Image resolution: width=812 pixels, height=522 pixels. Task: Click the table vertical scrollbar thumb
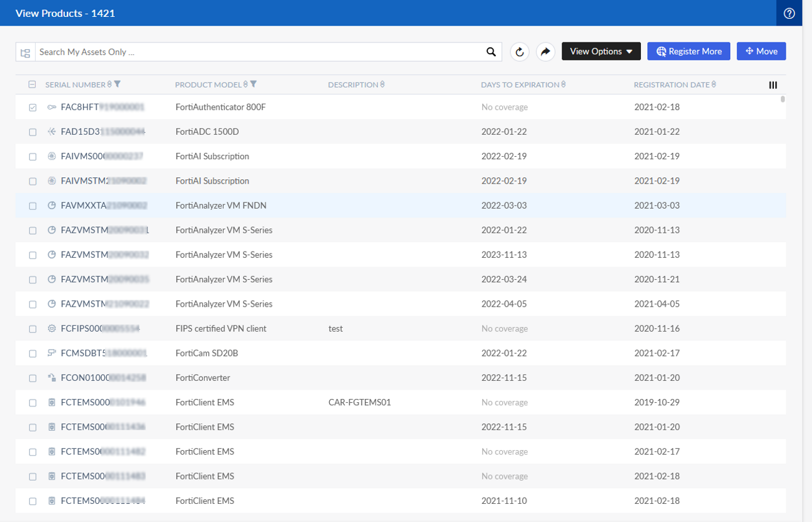(783, 99)
